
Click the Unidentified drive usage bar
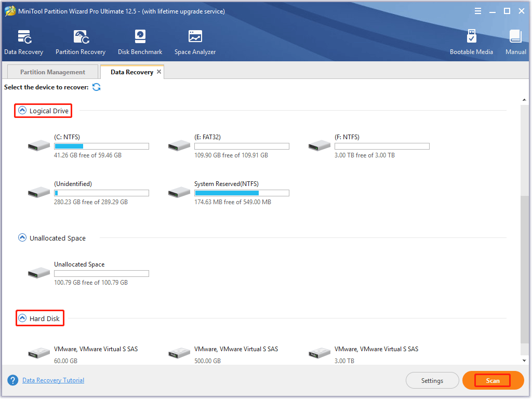(x=101, y=193)
